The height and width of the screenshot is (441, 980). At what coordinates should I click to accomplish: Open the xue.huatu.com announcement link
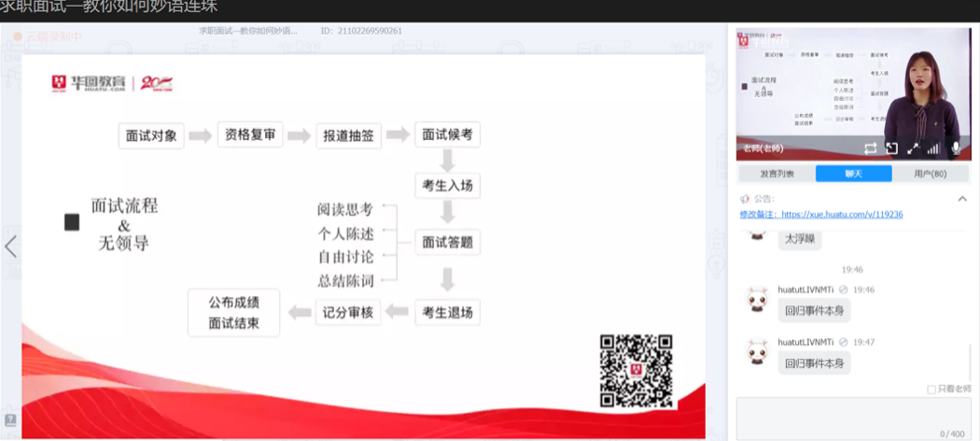click(821, 214)
